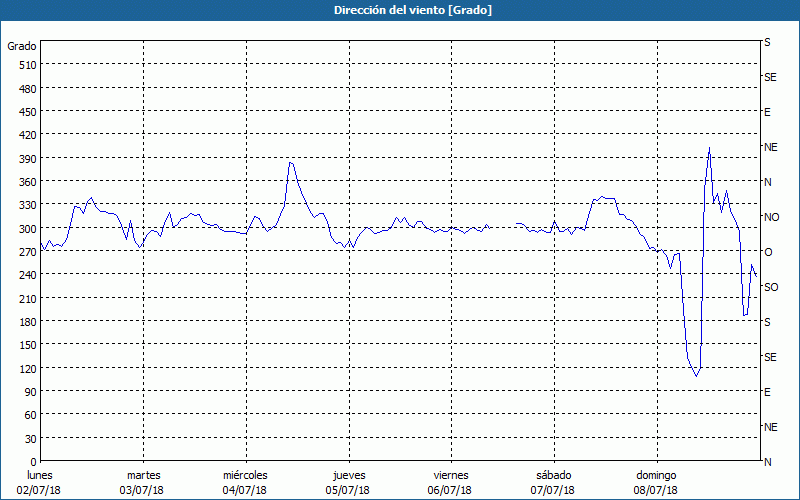Select the 180 degree axis value
This screenshot has width=800, height=500.
(x=28, y=322)
